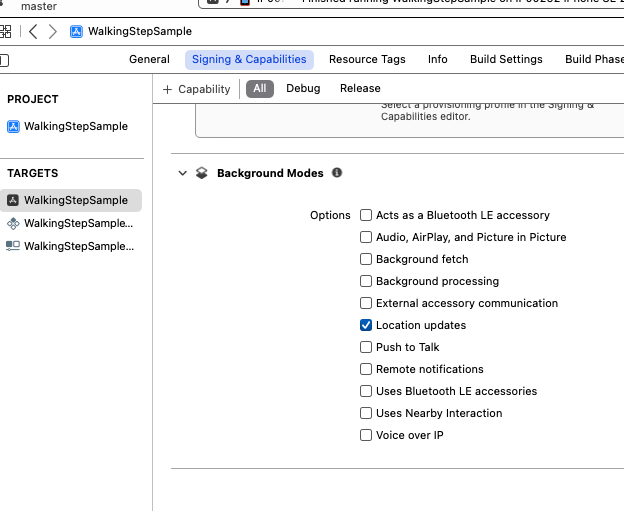Select the WalkingStepSample app target

coord(71,200)
